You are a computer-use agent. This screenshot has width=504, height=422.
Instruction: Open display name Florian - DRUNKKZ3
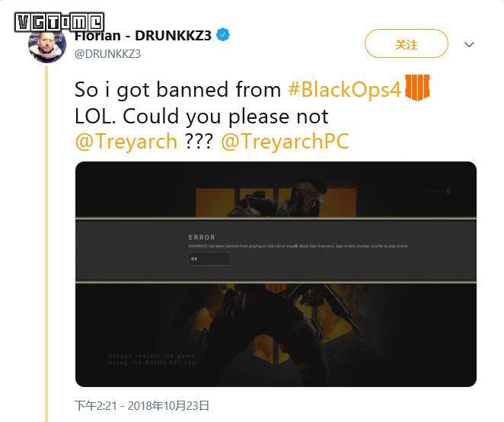[x=142, y=35]
